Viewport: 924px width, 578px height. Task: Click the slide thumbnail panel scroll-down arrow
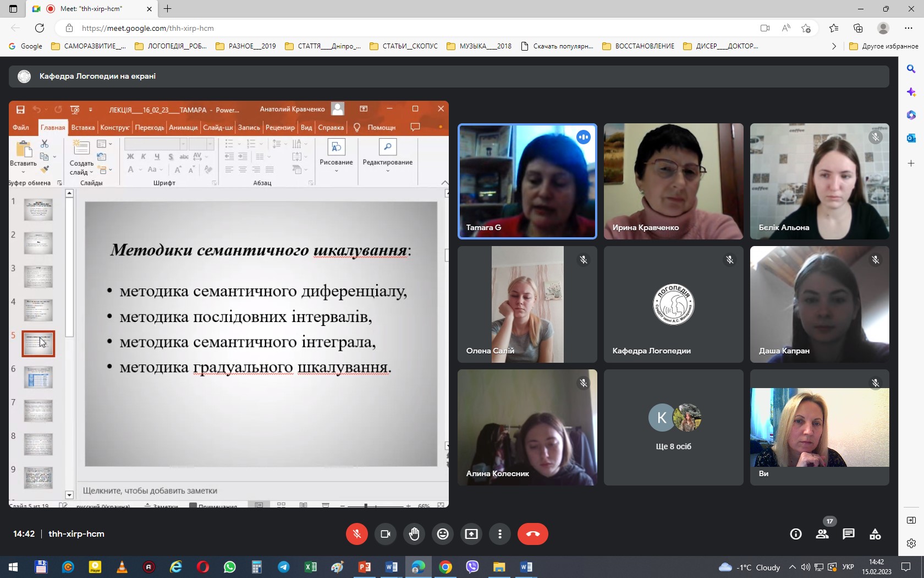click(x=69, y=495)
